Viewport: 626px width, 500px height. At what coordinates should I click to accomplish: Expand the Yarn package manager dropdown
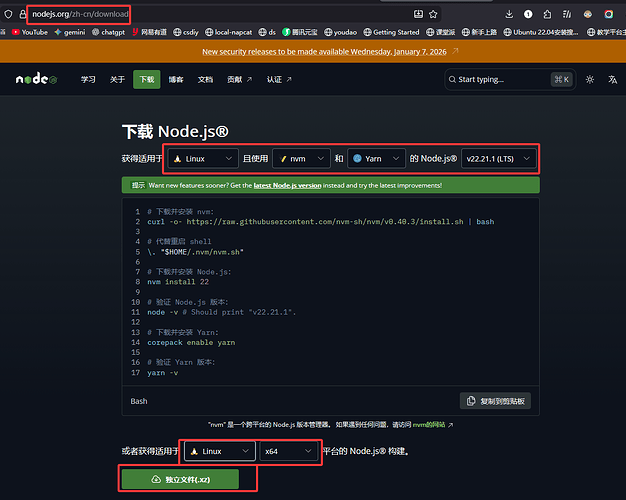click(x=375, y=158)
